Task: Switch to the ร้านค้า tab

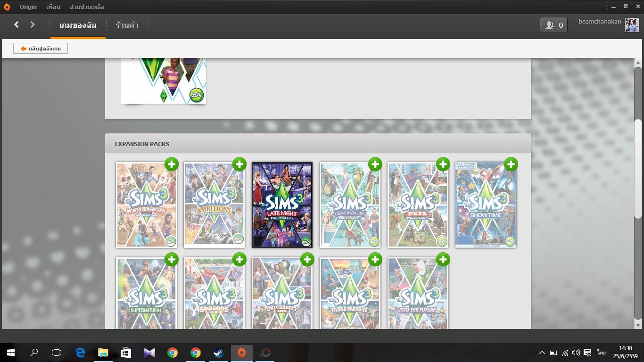Action: [127, 25]
